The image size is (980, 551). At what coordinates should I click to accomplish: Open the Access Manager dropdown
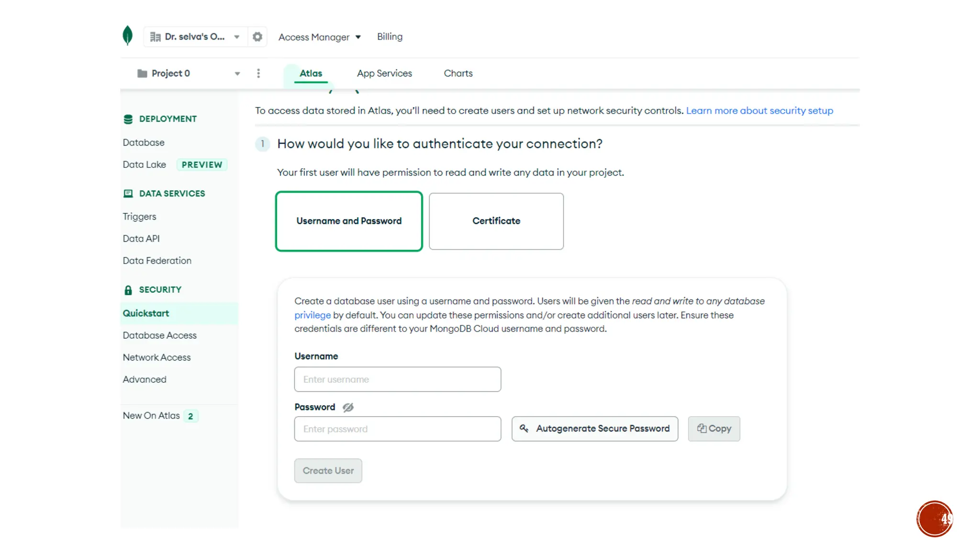[x=319, y=37]
